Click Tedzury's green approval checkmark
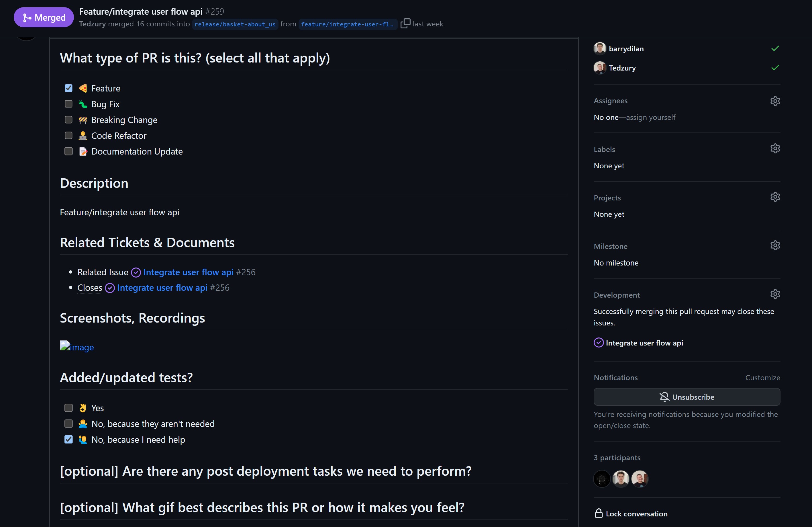 [775, 68]
